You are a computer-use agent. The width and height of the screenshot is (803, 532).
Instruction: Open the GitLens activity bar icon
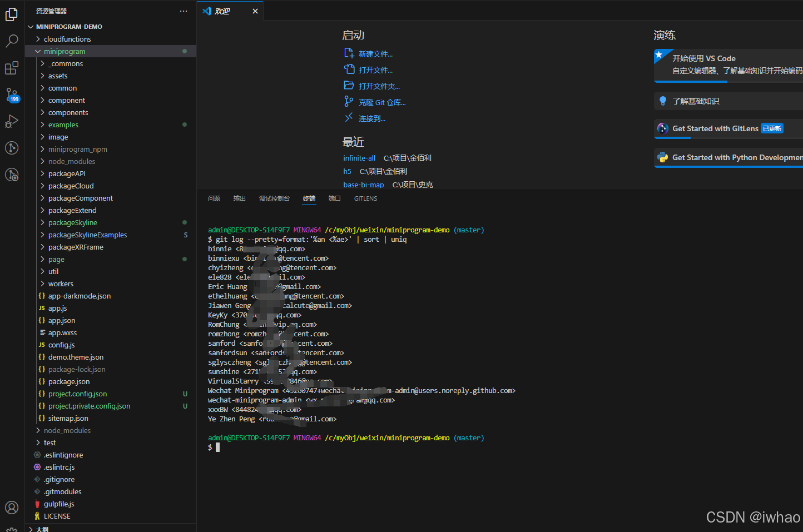click(x=12, y=148)
